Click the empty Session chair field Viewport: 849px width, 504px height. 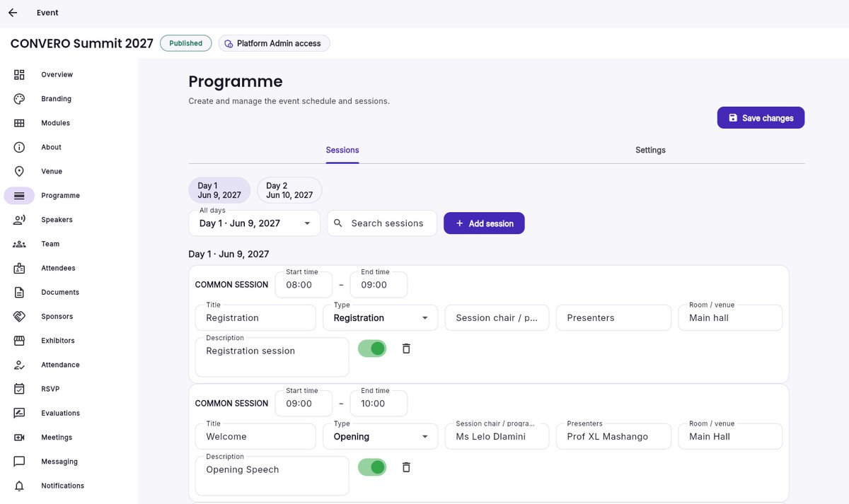(497, 318)
